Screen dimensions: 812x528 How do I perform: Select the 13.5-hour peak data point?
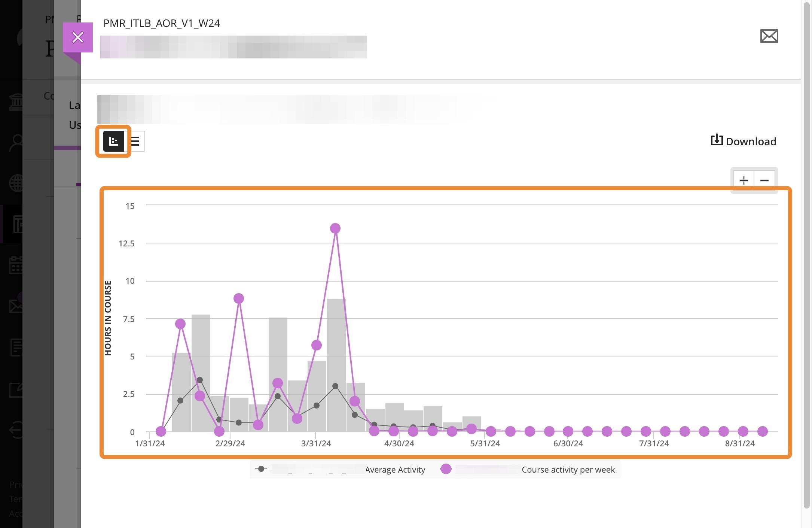335,228
